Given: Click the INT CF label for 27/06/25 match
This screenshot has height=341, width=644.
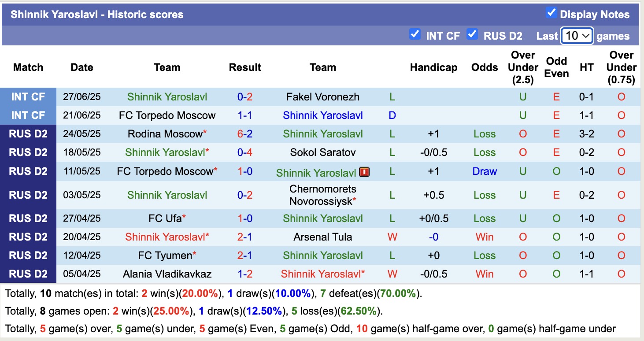Looking at the screenshot, I should (28, 97).
